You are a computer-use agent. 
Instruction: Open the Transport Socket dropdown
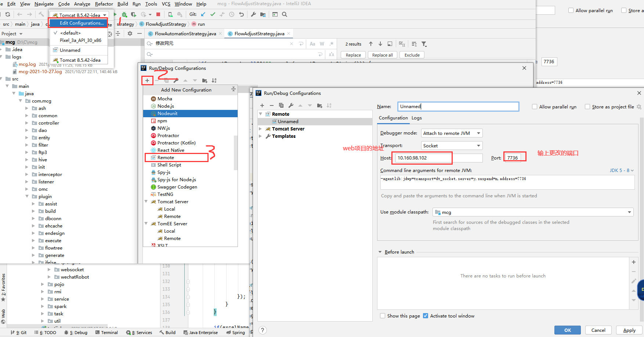452,146
